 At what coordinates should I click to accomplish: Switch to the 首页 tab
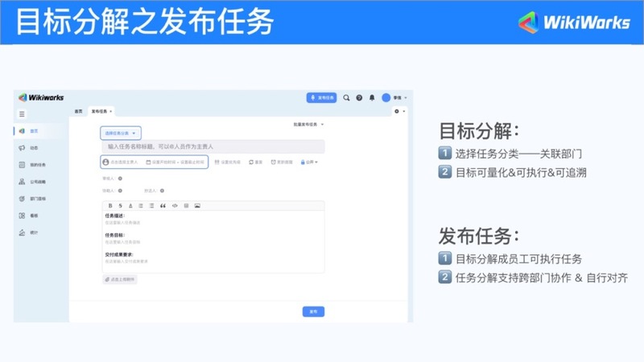click(78, 111)
